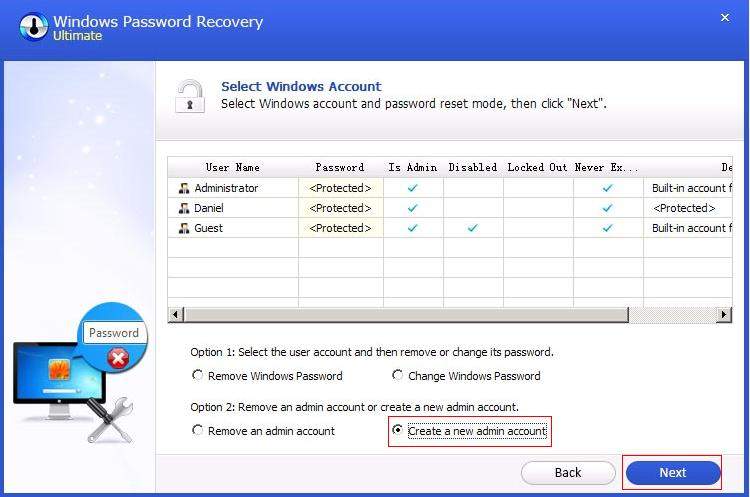Click the Is Admin checkmark for Guest
The height and width of the screenshot is (497, 750).
click(x=412, y=228)
